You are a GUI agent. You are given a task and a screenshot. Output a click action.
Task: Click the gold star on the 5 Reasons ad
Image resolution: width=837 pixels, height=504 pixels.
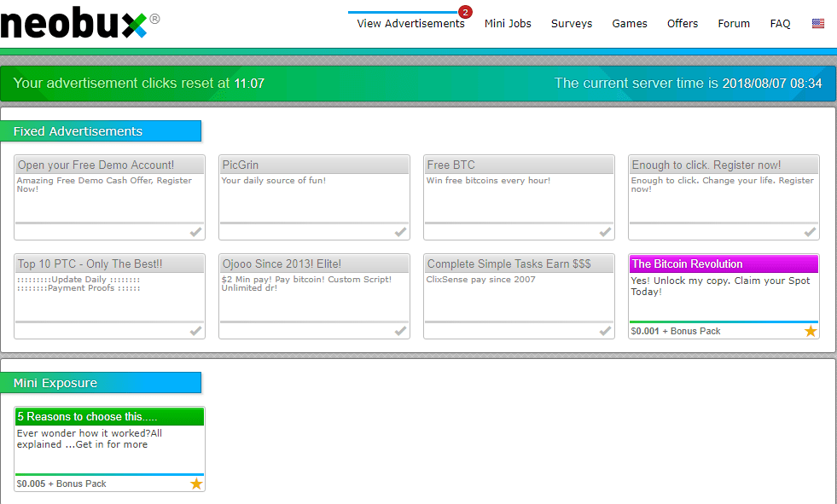click(x=196, y=484)
